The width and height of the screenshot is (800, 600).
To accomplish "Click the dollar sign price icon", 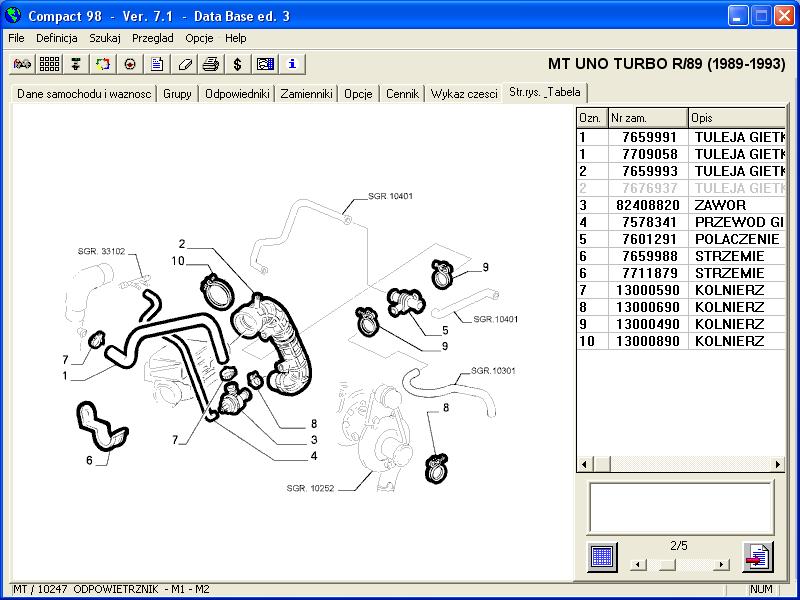I will tap(238, 64).
